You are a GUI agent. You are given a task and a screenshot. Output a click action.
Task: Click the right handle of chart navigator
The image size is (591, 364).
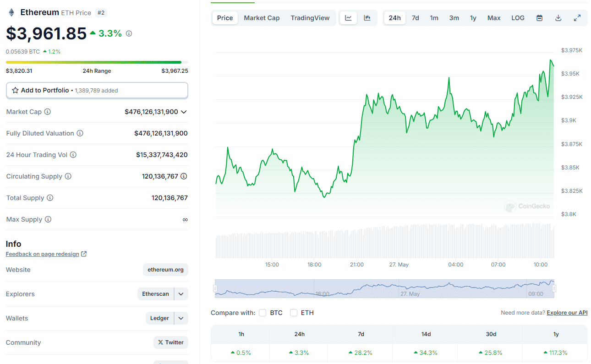point(554,288)
